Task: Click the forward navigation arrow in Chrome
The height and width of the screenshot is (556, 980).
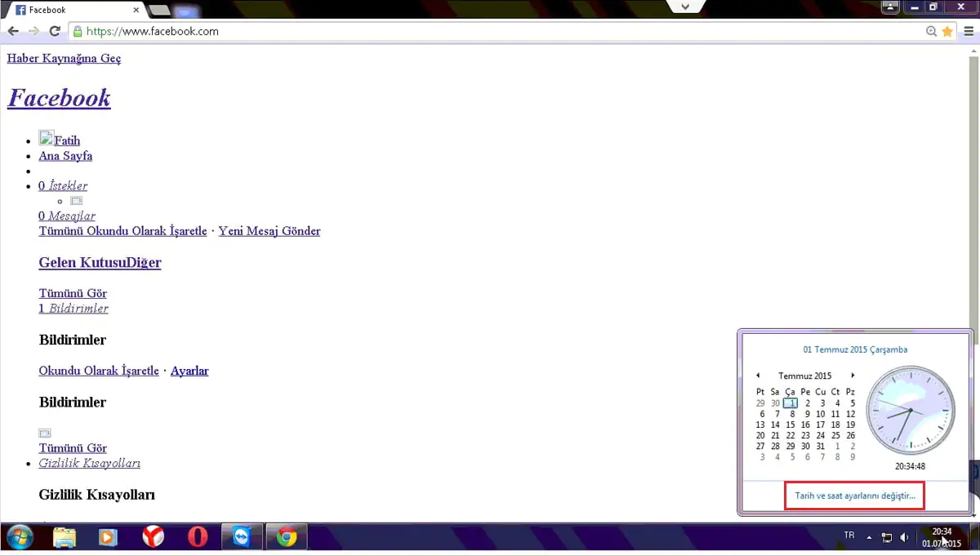Action: pos(33,31)
